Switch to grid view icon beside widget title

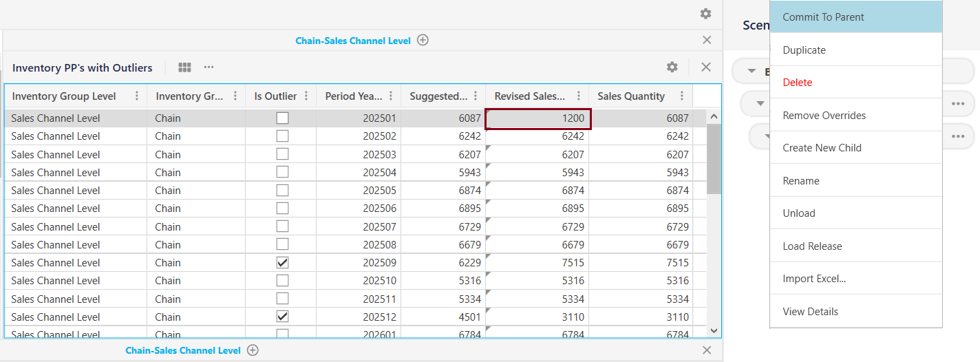pyautogui.click(x=184, y=67)
